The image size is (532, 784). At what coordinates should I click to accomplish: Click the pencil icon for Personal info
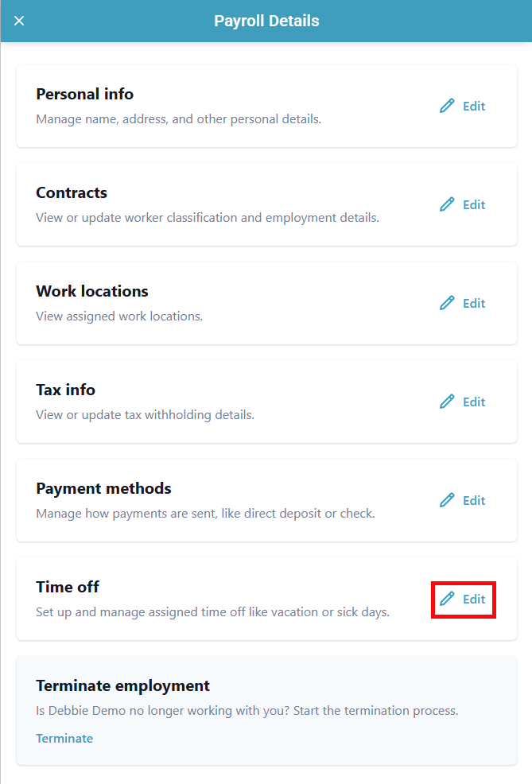447,106
